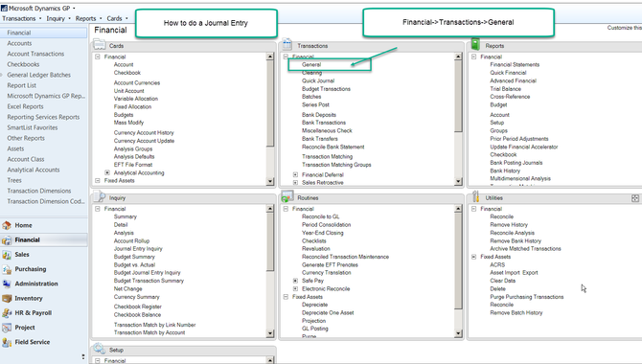Open the Cards menu

pyautogui.click(x=117, y=18)
